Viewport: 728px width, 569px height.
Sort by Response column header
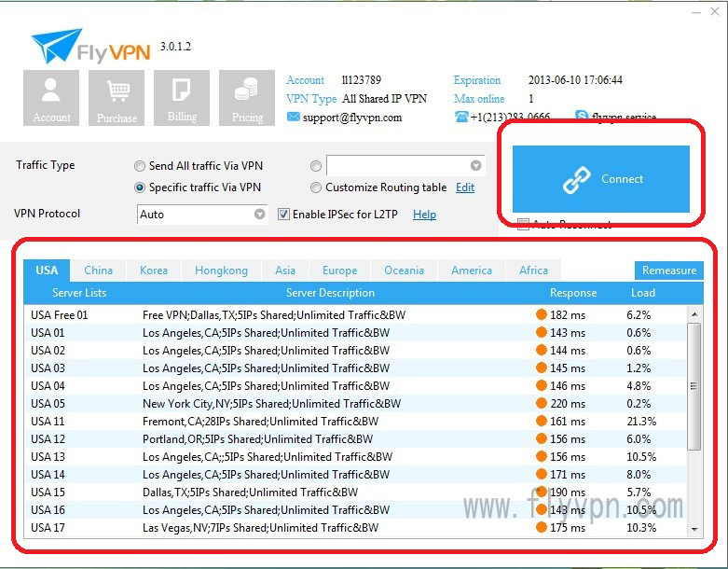573,293
